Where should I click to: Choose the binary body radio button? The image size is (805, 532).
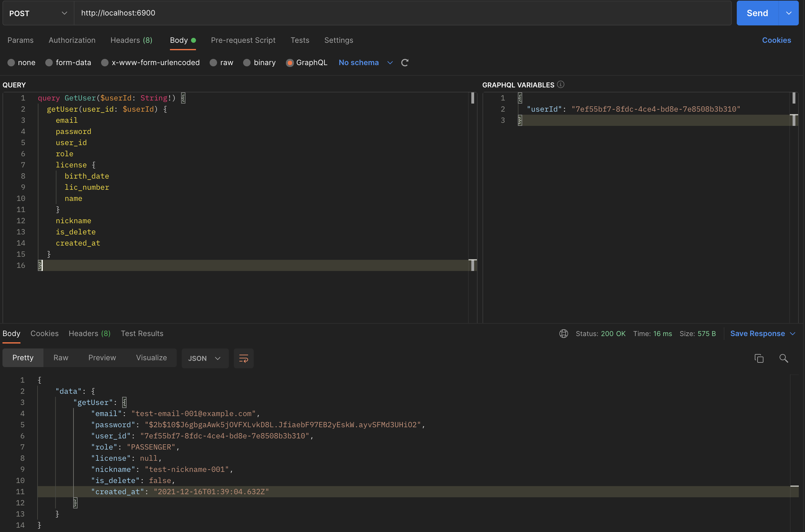[247, 63]
